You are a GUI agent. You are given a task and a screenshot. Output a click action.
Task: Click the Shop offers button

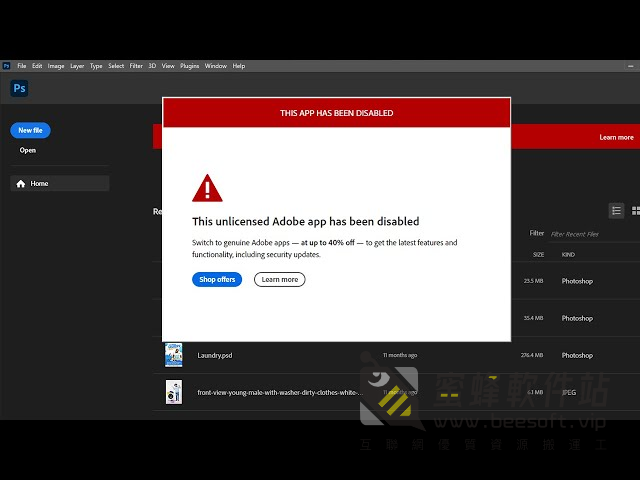point(217,280)
